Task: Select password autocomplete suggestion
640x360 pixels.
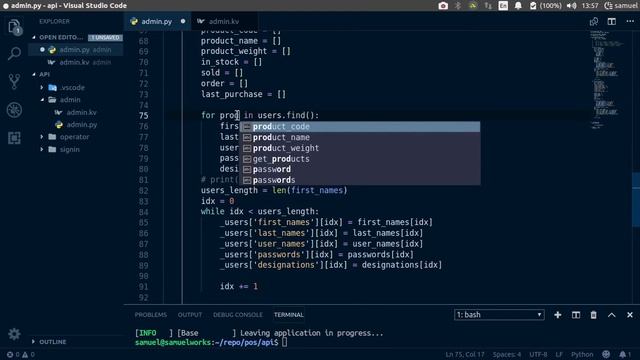Action: (x=360, y=169)
